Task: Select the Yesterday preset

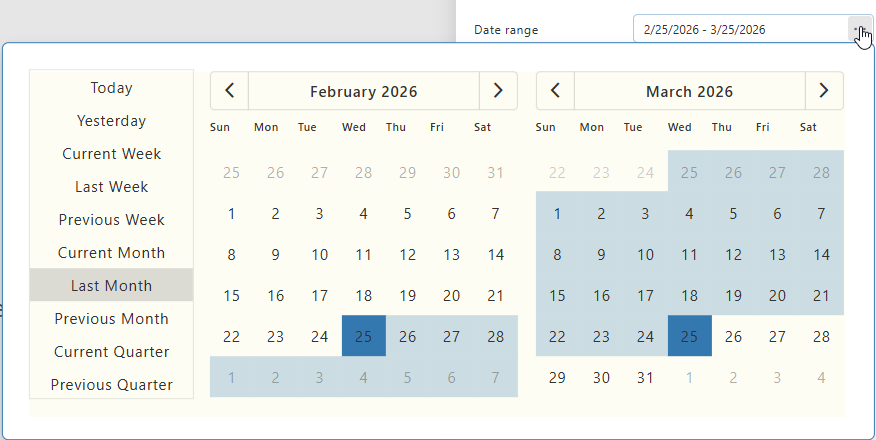Action: pyautogui.click(x=111, y=121)
